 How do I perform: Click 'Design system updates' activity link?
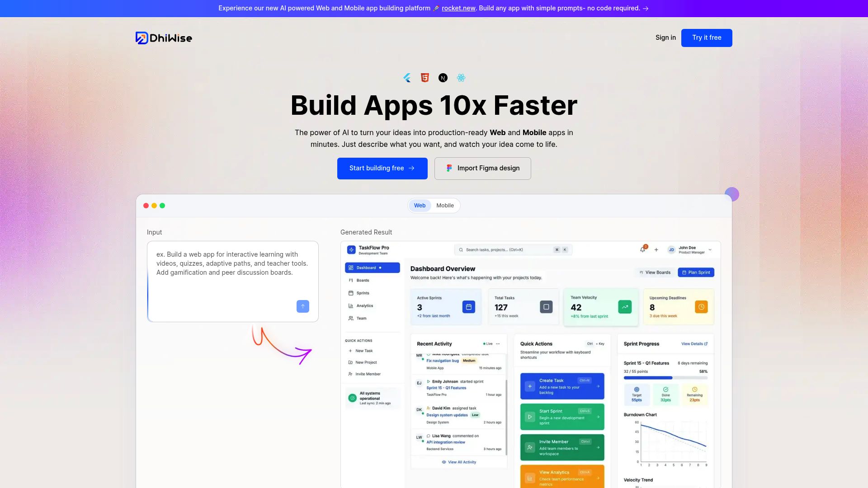click(447, 415)
